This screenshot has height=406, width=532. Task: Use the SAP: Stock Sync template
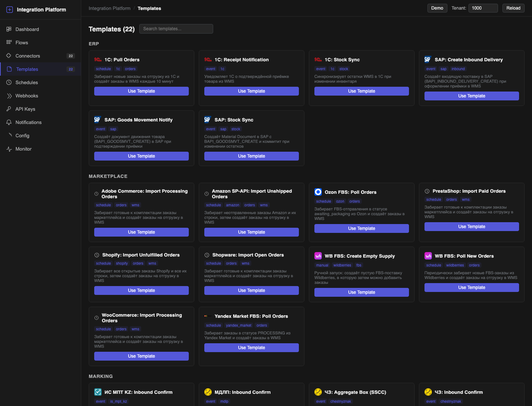[252, 156]
